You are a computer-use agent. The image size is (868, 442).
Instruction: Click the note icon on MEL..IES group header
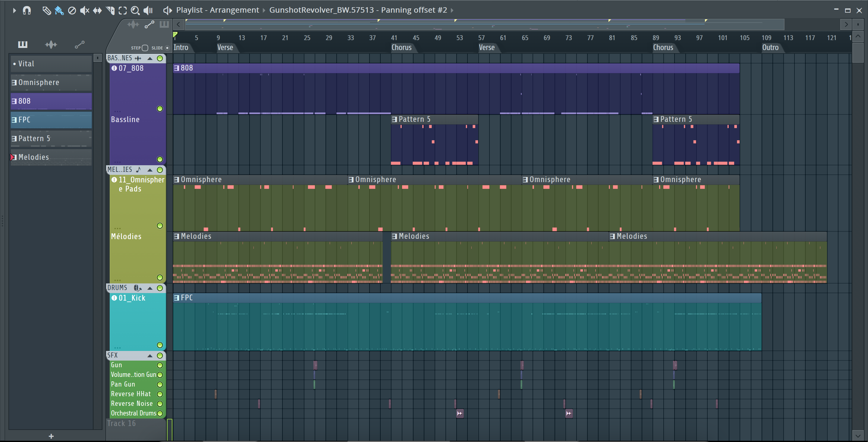(x=138, y=169)
